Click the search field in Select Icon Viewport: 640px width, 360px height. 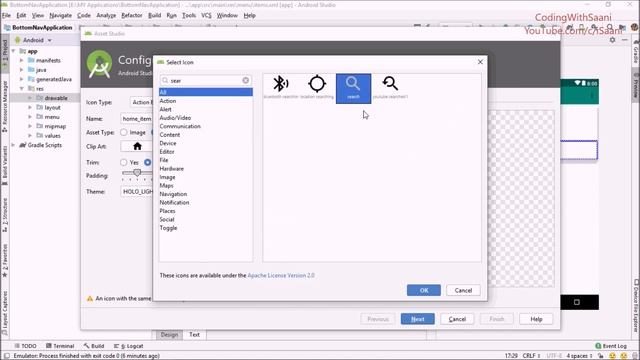tap(205, 80)
